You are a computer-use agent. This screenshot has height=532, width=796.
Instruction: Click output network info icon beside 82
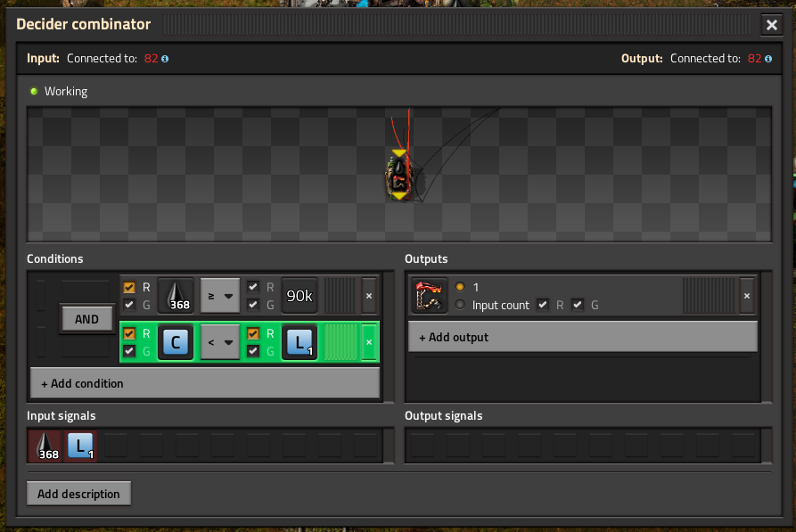click(768, 59)
